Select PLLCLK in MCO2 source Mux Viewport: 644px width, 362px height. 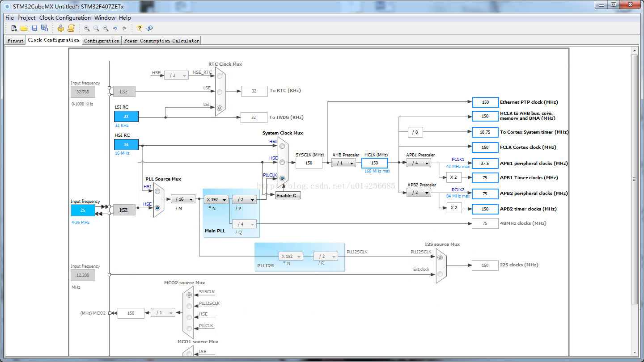tap(189, 328)
